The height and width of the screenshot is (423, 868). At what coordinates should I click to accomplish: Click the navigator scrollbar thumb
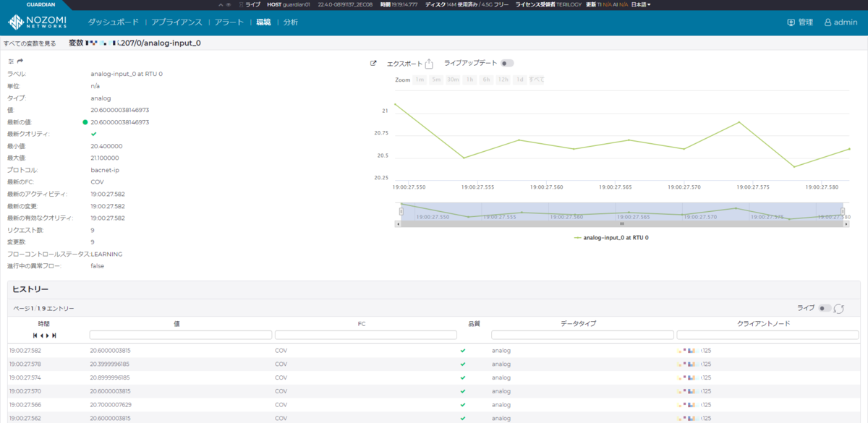pyautogui.click(x=622, y=224)
